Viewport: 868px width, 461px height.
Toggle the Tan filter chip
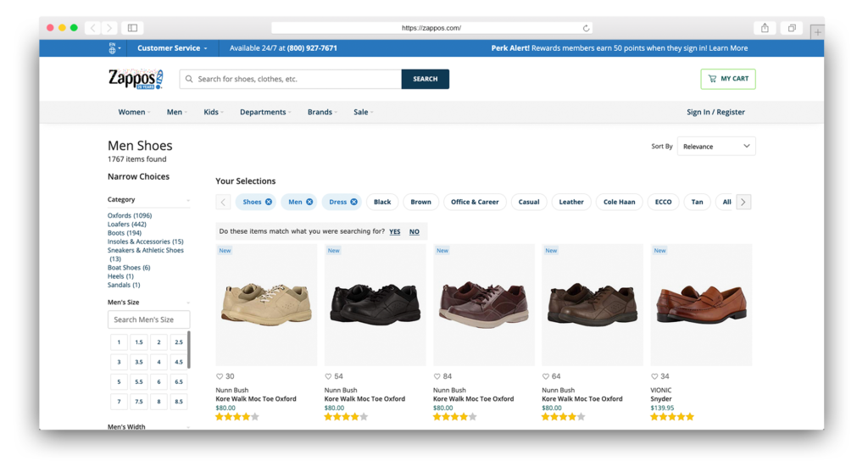[697, 202]
